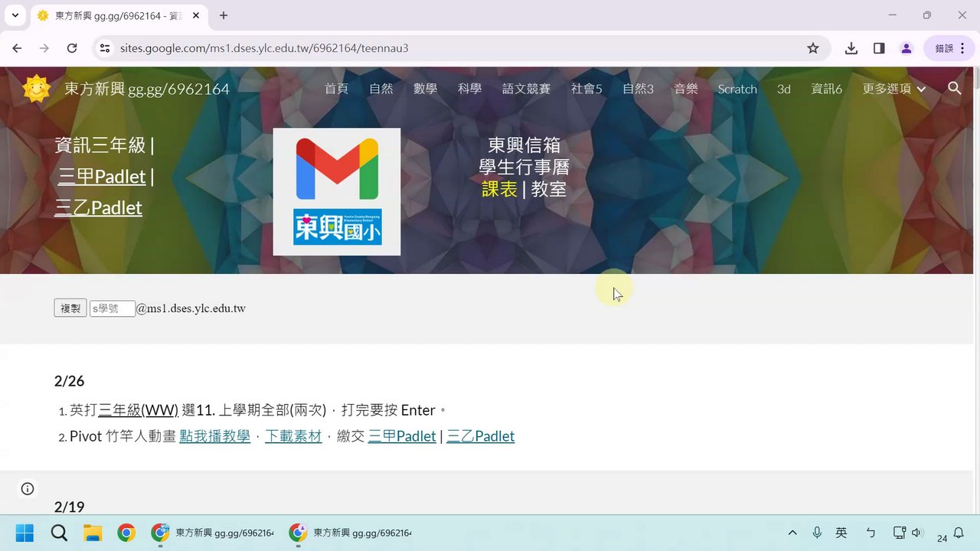Click the 複製 button
The height and width of the screenshot is (551, 980).
[x=70, y=308]
